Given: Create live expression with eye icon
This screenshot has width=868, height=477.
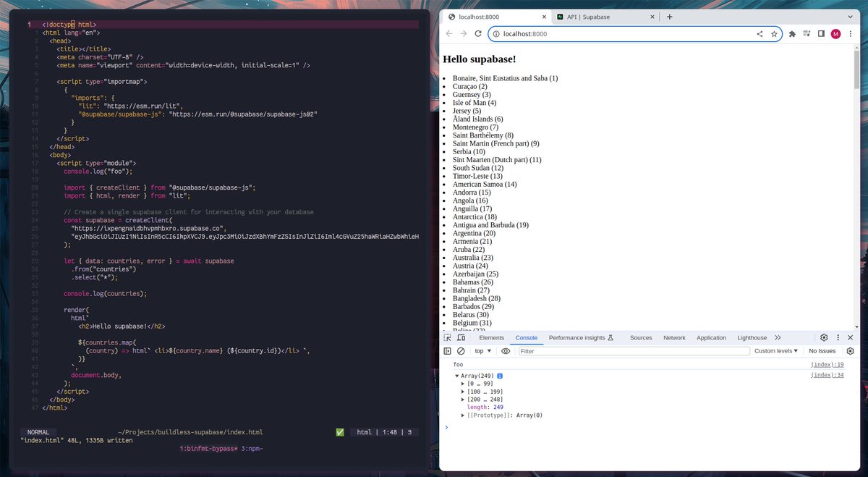Looking at the screenshot, I should coord(506,351).
